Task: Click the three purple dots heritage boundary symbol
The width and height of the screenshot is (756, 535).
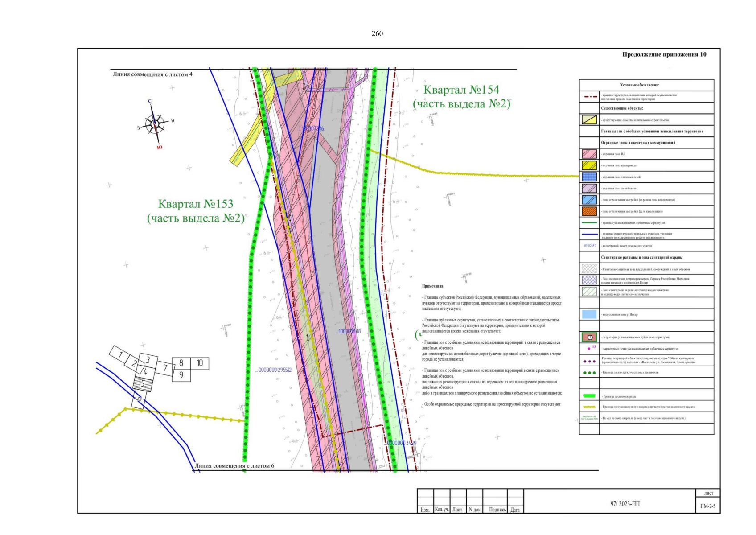Action: [x=589, y=361]
